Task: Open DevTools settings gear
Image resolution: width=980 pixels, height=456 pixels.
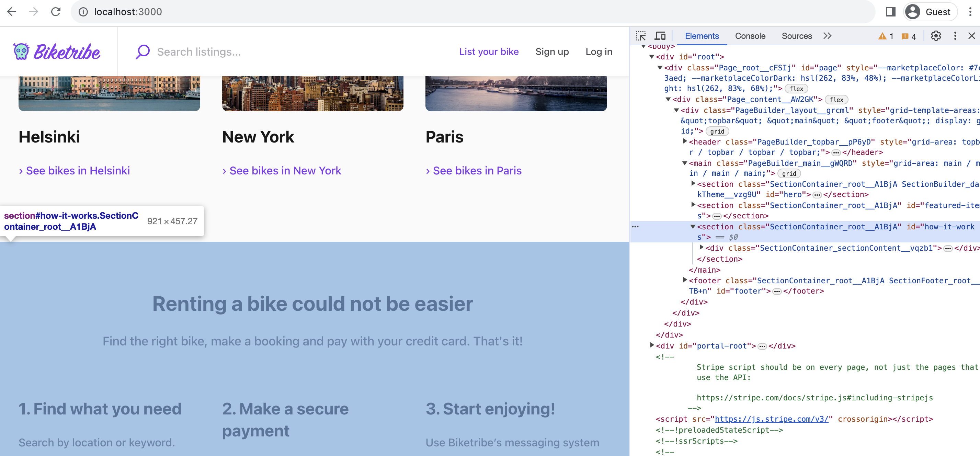Action: 936,36
